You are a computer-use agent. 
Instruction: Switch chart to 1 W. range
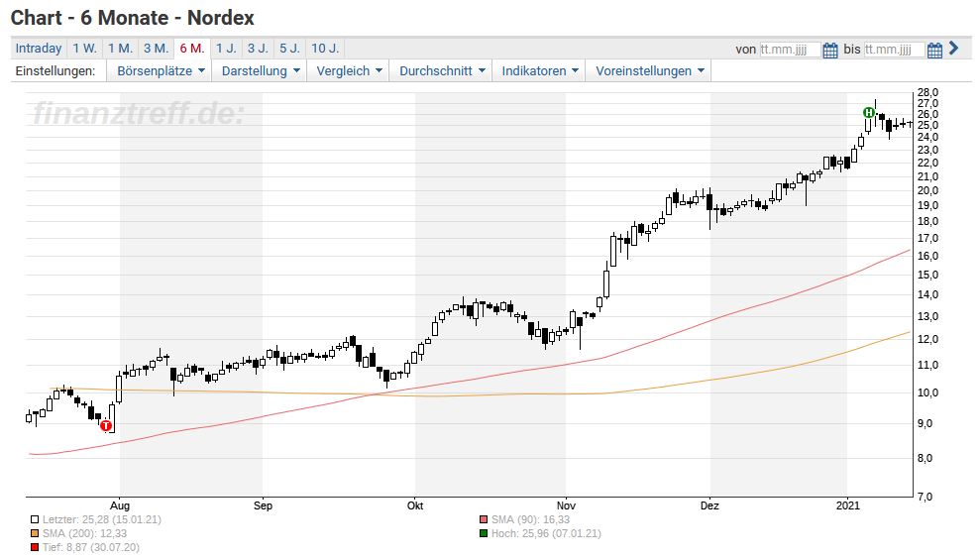click(84, 49)
